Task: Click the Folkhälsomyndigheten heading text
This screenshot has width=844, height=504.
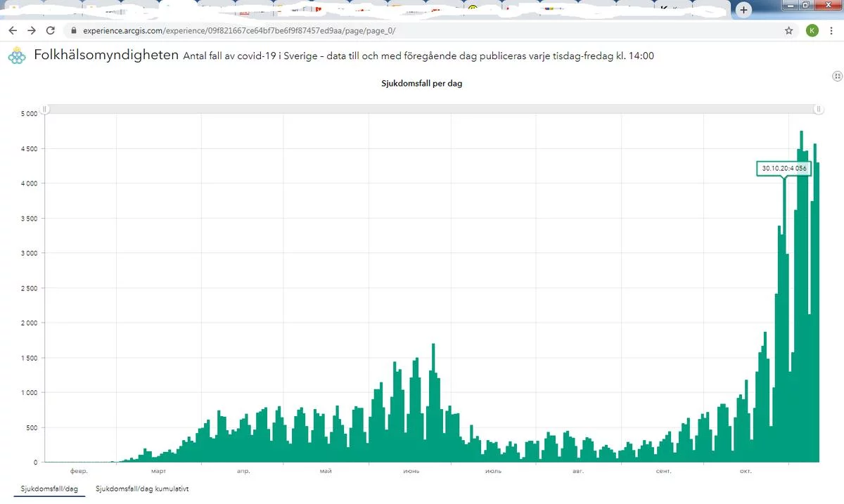Action: coord(106,56)
